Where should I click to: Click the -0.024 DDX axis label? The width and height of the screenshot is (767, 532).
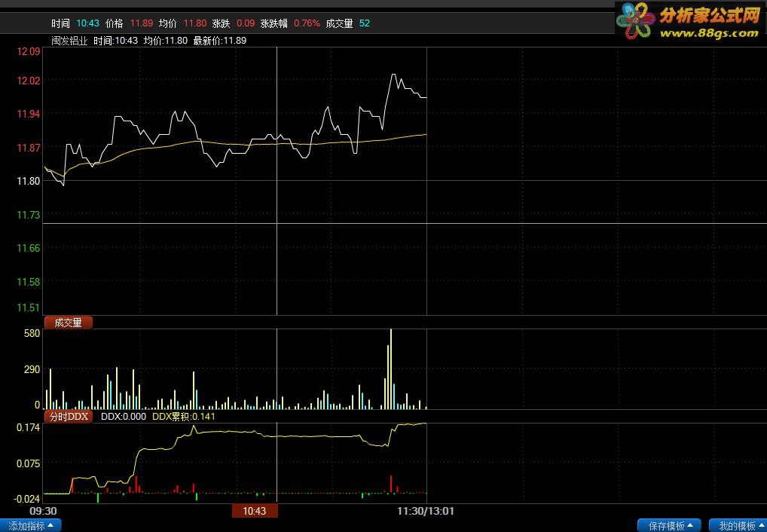(27, 499)
